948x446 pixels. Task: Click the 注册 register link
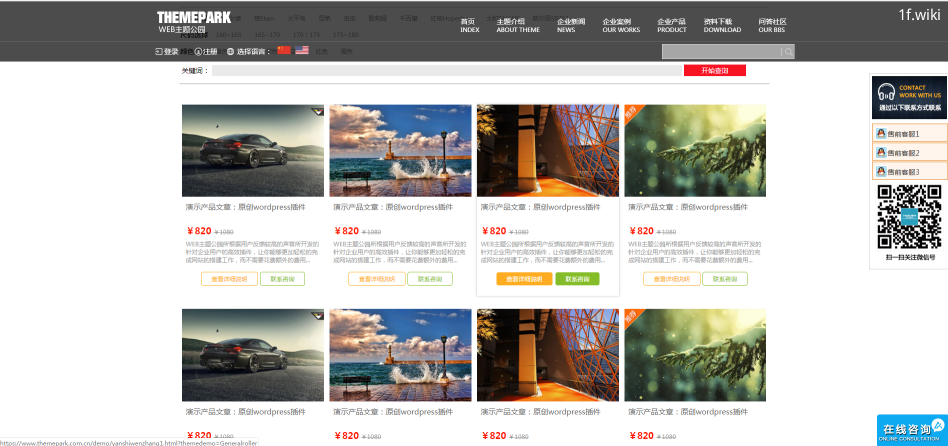click(205, 51)
